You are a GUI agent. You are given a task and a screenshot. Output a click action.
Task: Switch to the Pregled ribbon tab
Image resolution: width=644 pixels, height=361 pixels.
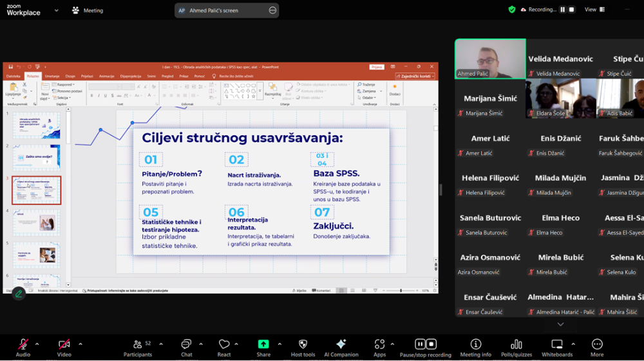(167, 76)
